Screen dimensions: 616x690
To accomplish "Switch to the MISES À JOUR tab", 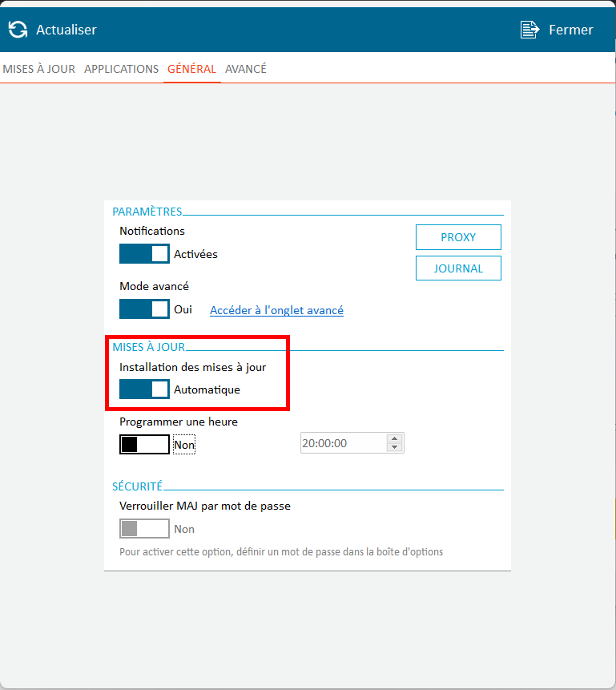I will pyautogui.click(x=38, y=69).
